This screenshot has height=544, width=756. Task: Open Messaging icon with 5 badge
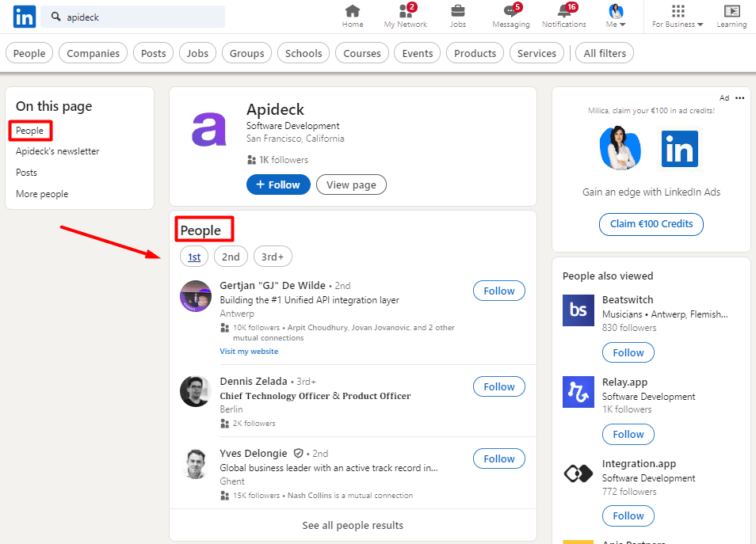tap(510, 10)
